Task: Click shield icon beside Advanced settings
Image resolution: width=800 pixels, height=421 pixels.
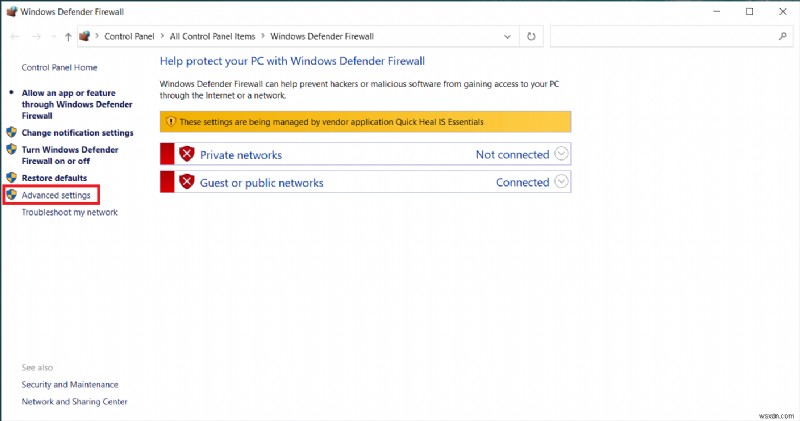Action: point(11,195)
